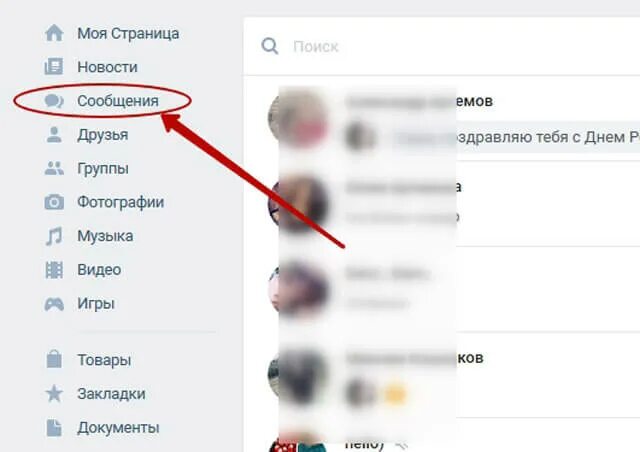Focus the Поиск search field
The width and height of the screenshot is (640, 452).
point(442,46)
